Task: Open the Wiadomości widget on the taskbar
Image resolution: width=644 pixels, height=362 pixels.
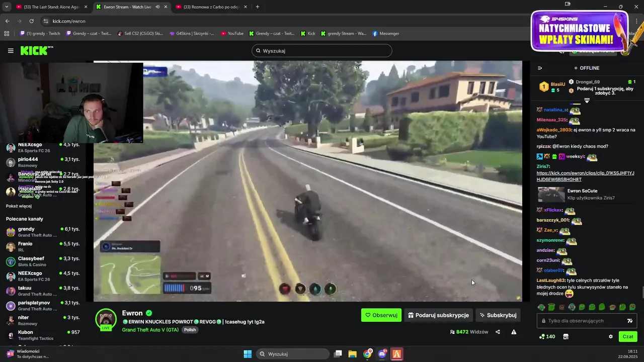Action: pos(28,354)
